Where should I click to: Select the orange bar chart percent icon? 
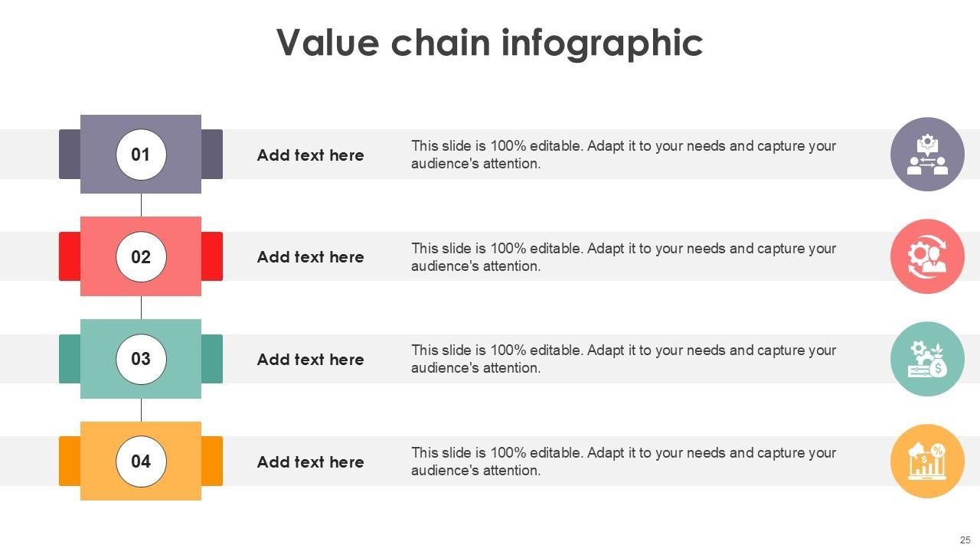(x=927, y=461)
